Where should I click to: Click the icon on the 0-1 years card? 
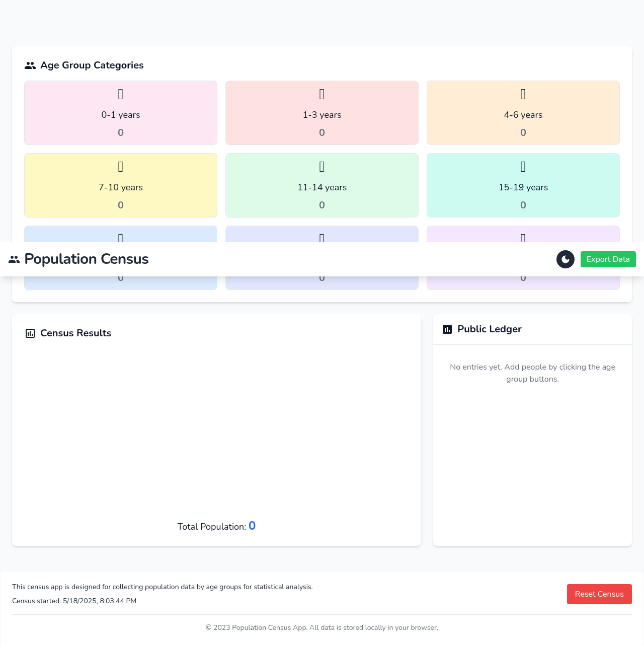coord(120,94)
